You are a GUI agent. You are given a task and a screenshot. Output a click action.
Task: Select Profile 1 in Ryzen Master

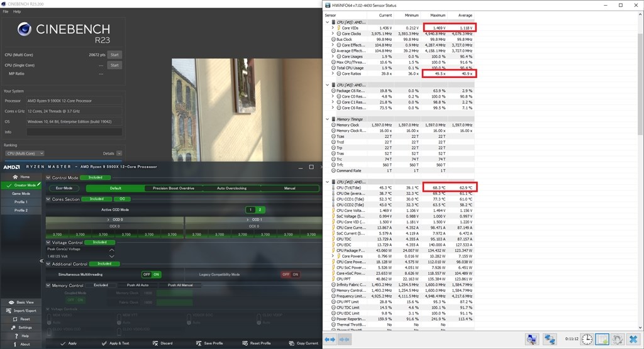point(21,202)
